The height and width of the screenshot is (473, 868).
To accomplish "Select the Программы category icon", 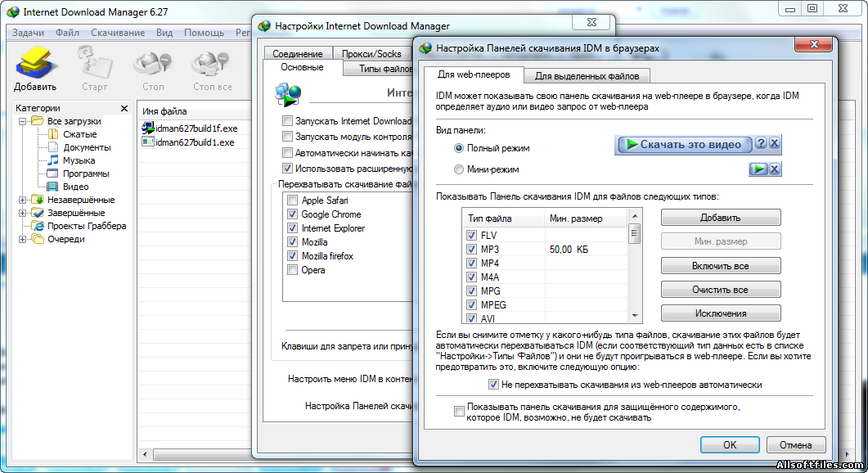I will pos(53,173).
